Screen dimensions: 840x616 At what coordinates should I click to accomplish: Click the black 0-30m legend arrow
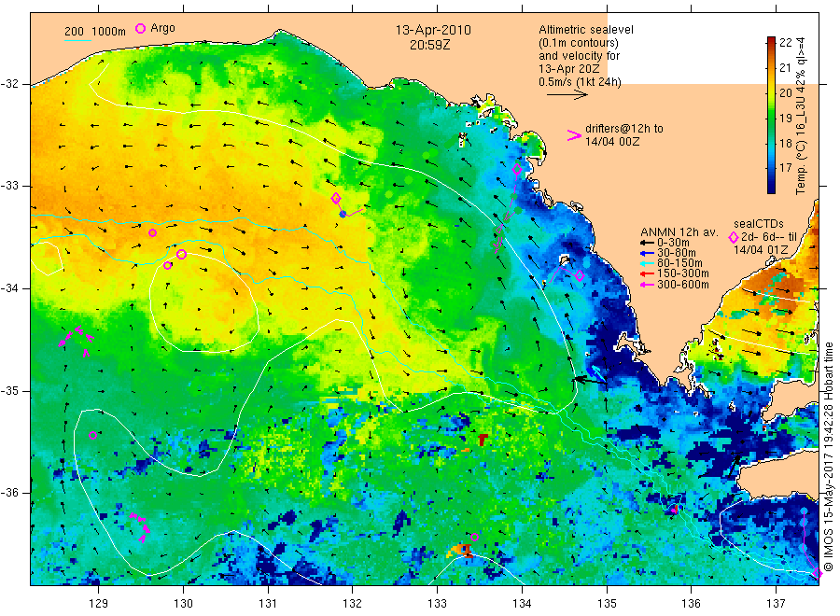pos(647,243)
